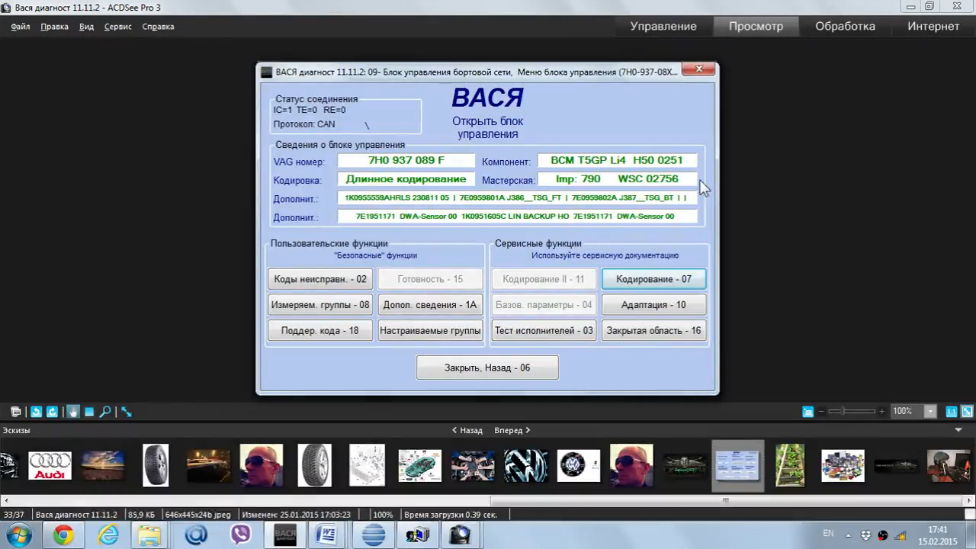The image size is (976, 549).
Task: Click the filmstrip horizontal scrollbar thumb
Action: [x=726, y=500]
